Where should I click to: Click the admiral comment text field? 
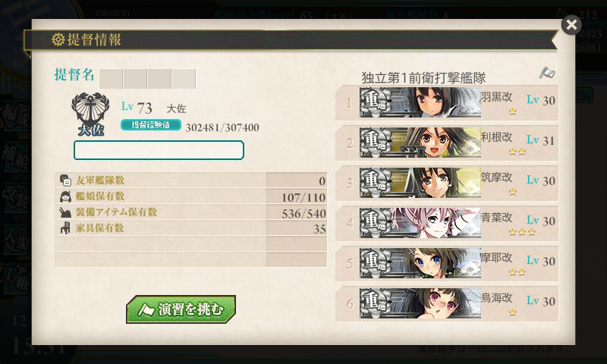[x=159, y=150]
